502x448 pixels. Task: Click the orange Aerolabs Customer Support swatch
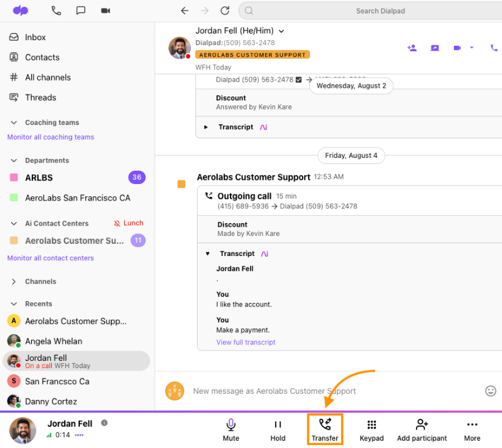pyautogui.click(x=14, y=240)
